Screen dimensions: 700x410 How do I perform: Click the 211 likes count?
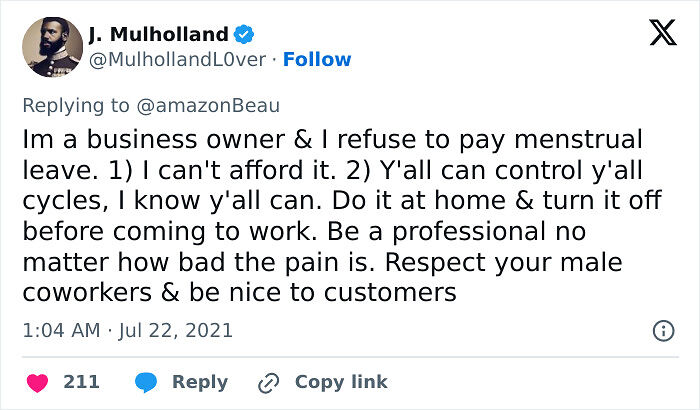(x=80, y=382)
